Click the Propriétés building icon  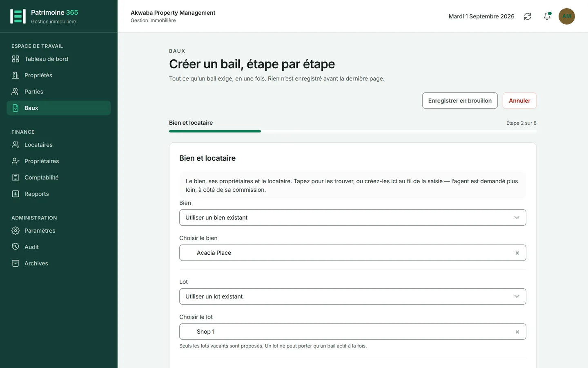[16, 75]
